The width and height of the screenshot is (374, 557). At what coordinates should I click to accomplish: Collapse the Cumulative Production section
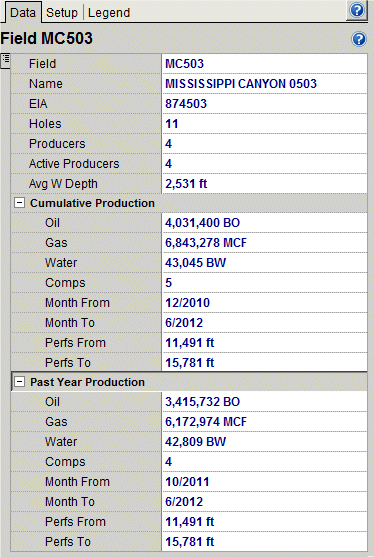click(20, 203)
